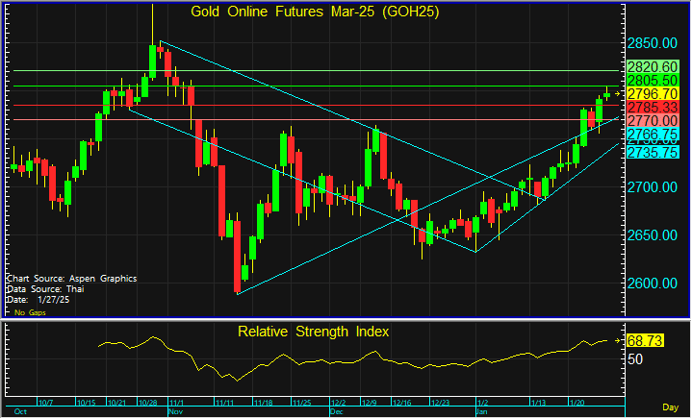Image resolution: width=692 pixels, height=419 pixels.
Task: Select the Nov month label on time axis
Action: (x=176, y=411)
